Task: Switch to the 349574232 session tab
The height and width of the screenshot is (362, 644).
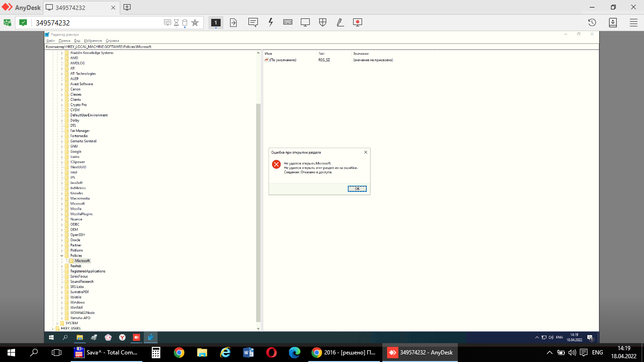Action: click(81, 8)
